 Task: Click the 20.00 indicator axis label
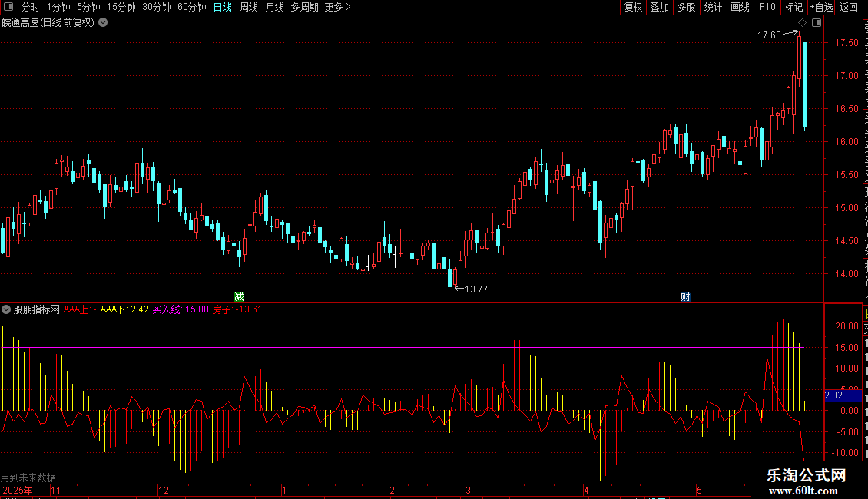846,326
